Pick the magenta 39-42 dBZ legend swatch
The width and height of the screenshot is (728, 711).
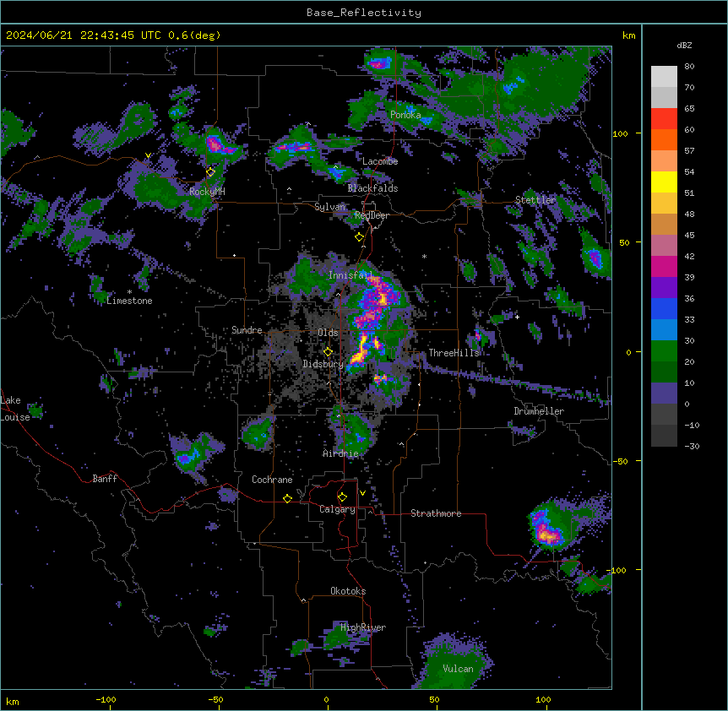[x=664, y=266]
